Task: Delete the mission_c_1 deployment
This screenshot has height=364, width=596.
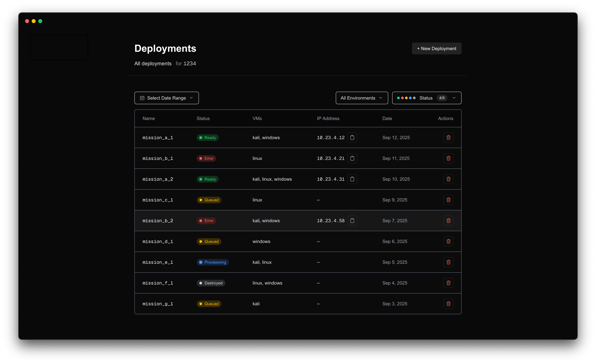Action: (x=448, y=200)
